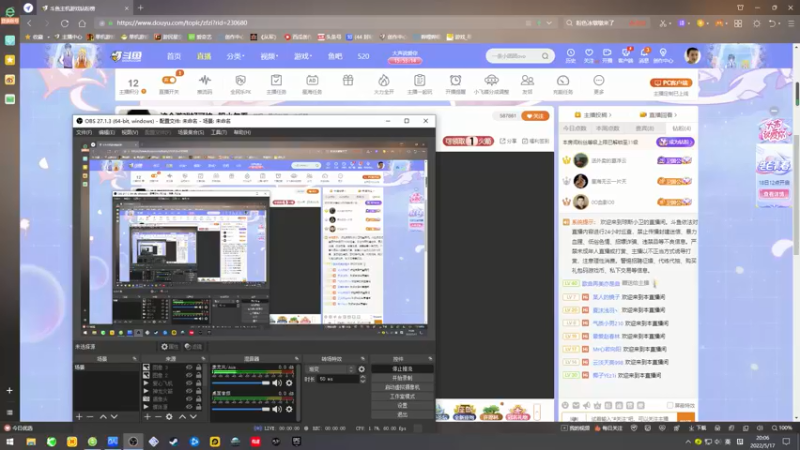
Task: Adjust 桌面音频 volume slider
Action: click(241, 409)
